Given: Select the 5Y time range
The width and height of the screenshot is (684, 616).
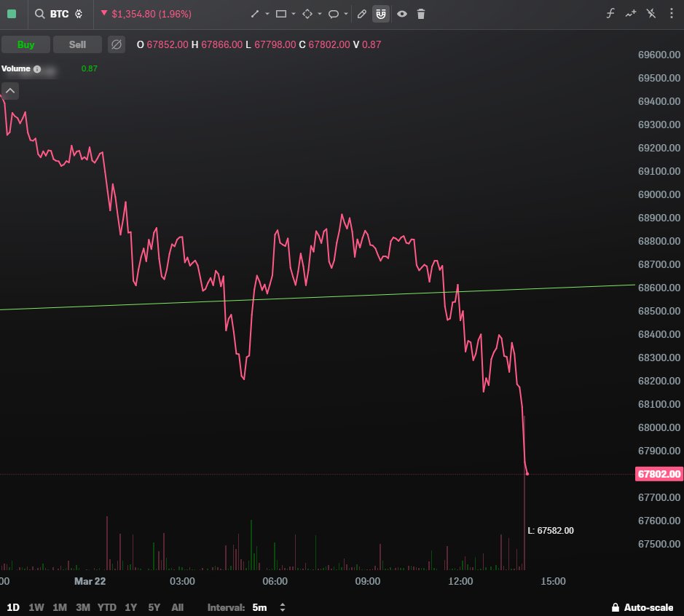Looking at the screenshot, I should (154, 607).
